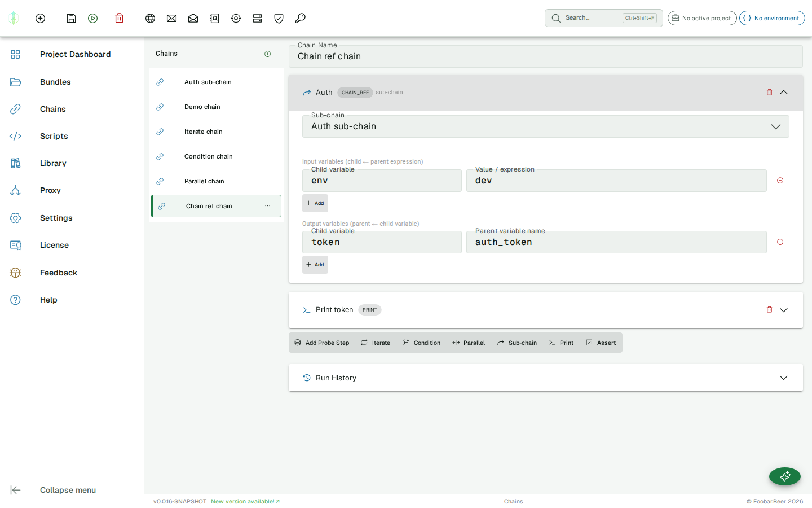Add an input variable row
812x508 pixels.
point(315,203)
